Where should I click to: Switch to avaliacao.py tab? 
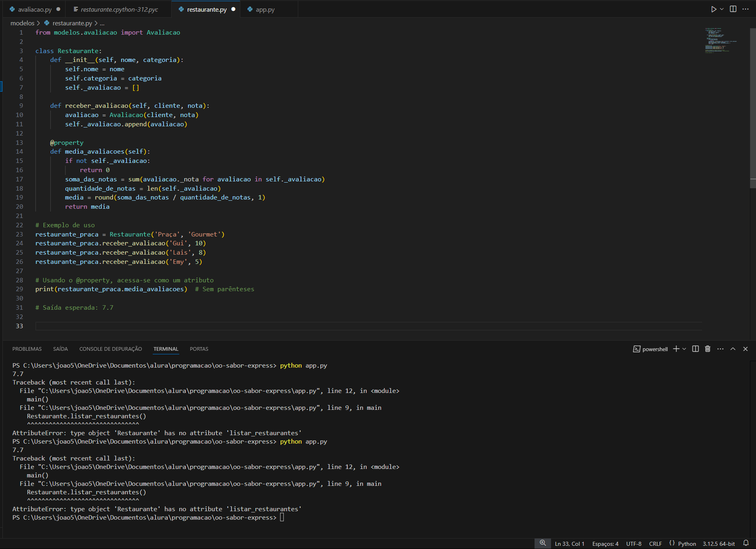35,9
